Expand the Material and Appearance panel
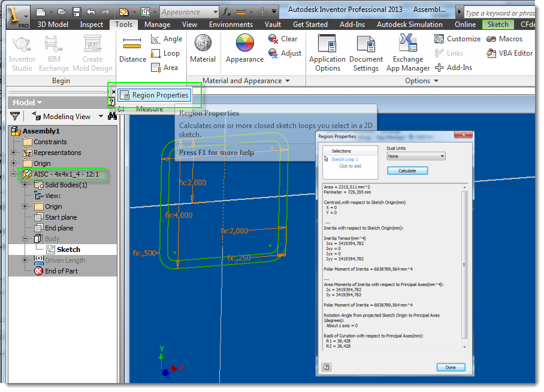Image resolution: width=544 pixels, height=392 pixels. tap(287, 81)
